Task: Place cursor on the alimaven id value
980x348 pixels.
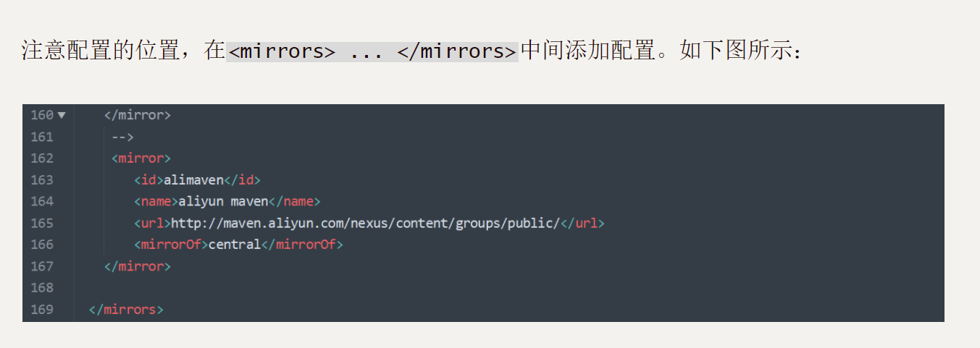Action: (193, 180)
